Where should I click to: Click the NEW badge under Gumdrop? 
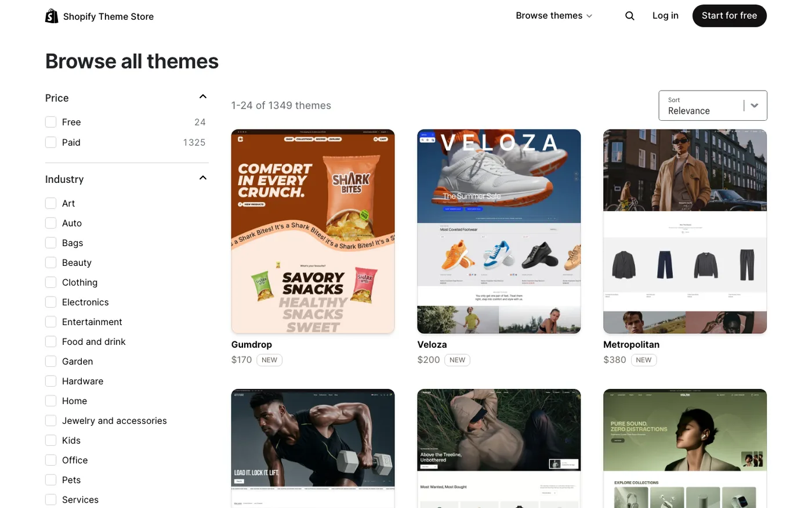[269, 360]
